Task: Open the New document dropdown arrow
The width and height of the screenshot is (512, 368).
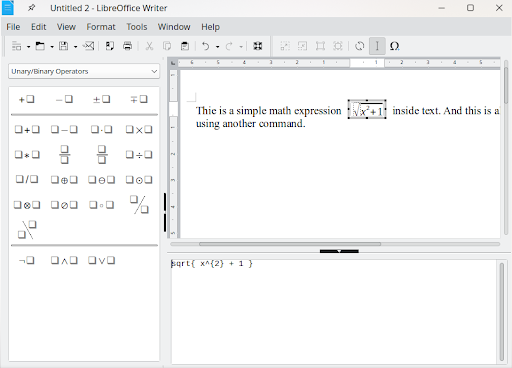Action: pyautogui.click(x=29, y=47)
